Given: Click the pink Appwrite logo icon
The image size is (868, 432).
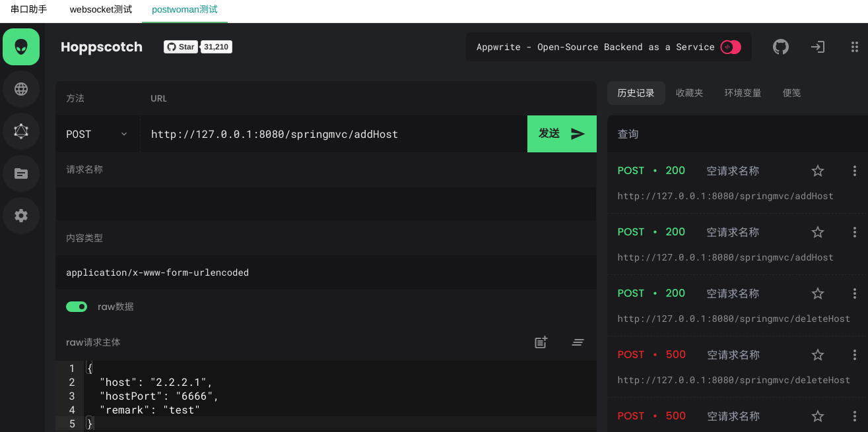Looking at the screenshot, I should (731, 47).
